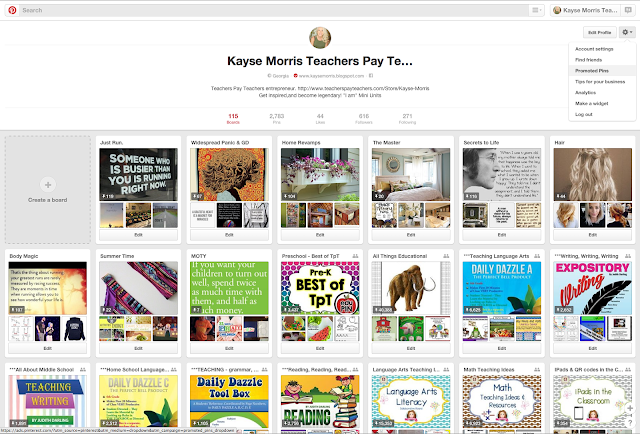This screenshot has width=640, height=434.
Task: Open the Language Arts Literacy cover image
Action: coord(411,401)
